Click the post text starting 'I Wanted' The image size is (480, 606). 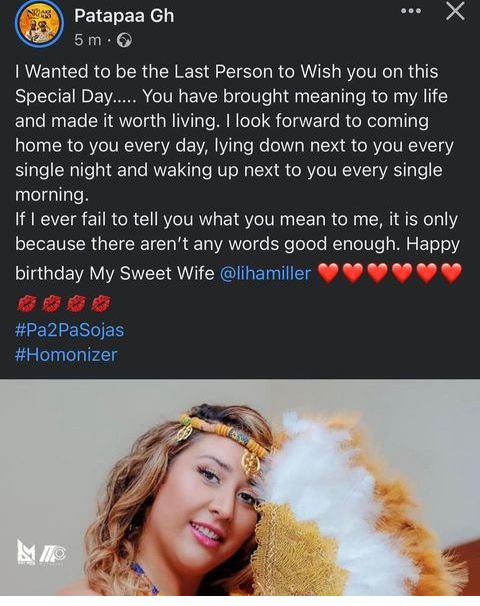point(237,133)
